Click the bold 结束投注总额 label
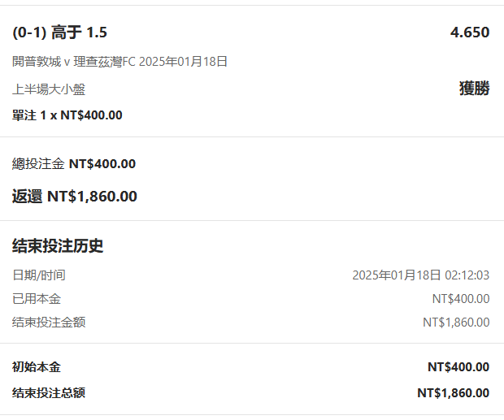504x420 pixels. pos(49,393)
